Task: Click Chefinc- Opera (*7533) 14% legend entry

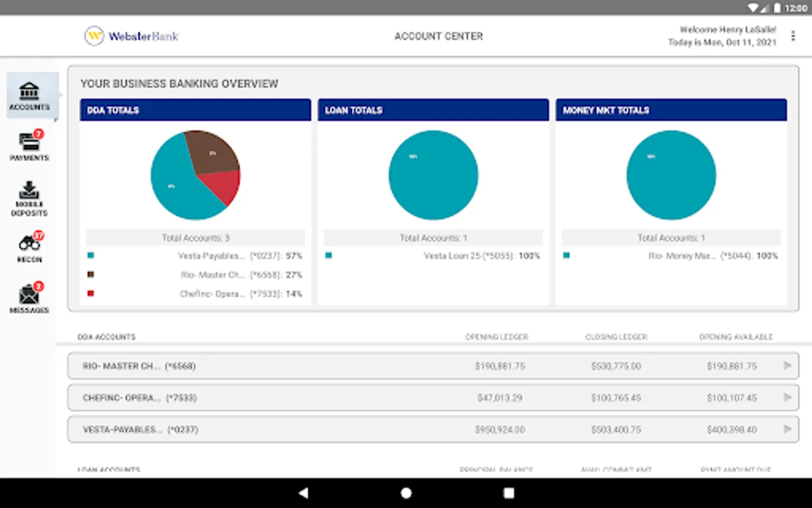Action: (241, 294)
